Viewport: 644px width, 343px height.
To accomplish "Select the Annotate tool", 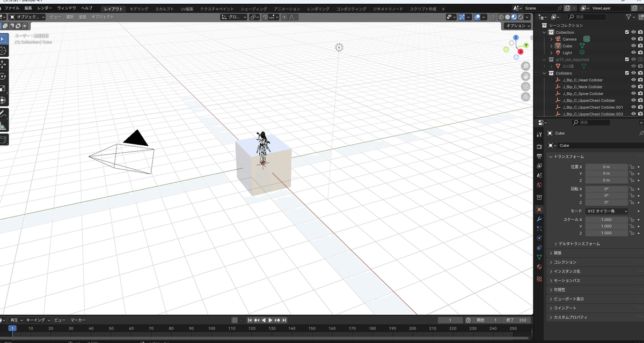I will click(x=3, y=114).
